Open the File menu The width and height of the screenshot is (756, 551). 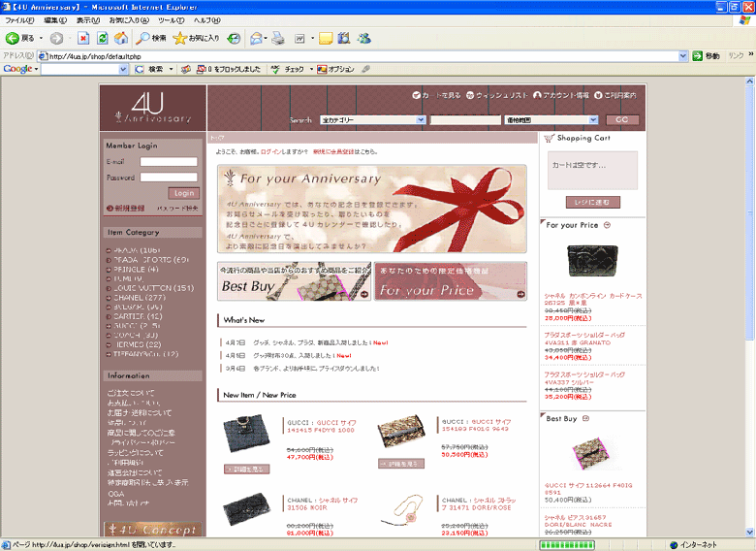(x=19, y=20)
